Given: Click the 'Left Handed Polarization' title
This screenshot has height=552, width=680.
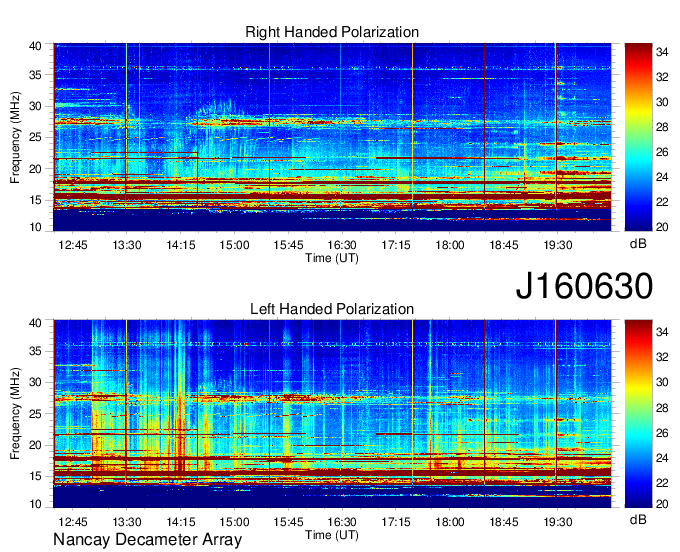Looking at the screenshot, I should pyautogui.click(x=332, y=309).
